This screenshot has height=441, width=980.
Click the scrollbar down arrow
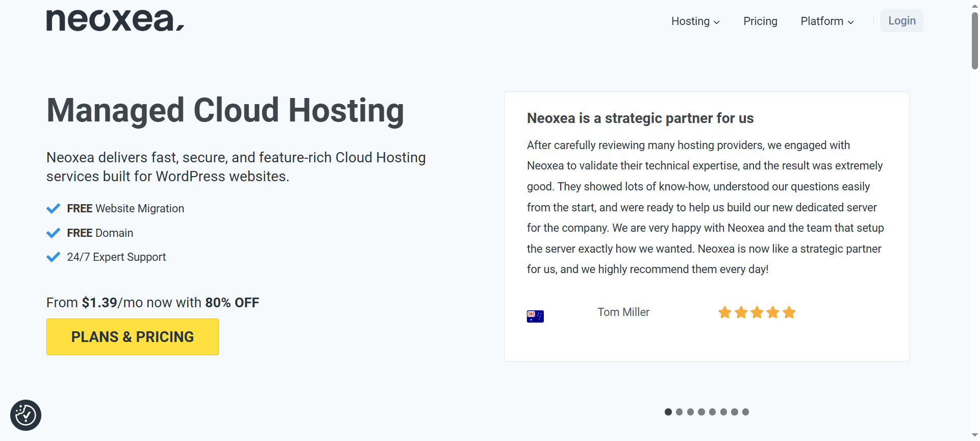point(975,435)
